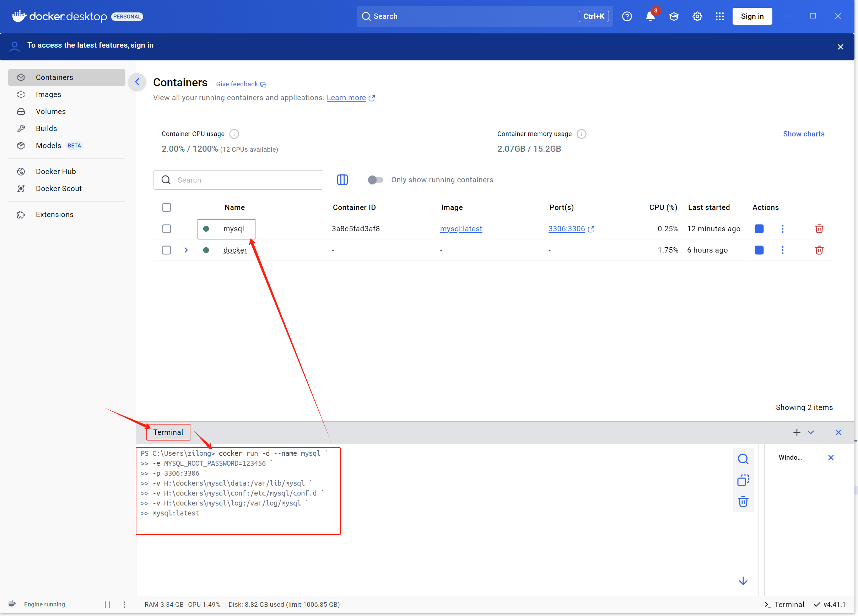The height and width of the screenshot is (616, 858).
Task: Delete the docker container group
Action: pyautogui.click(x=819, y=250)
